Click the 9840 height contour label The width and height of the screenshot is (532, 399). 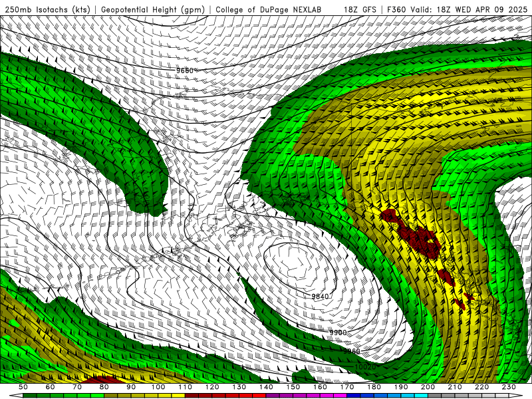tap(320, 297)
